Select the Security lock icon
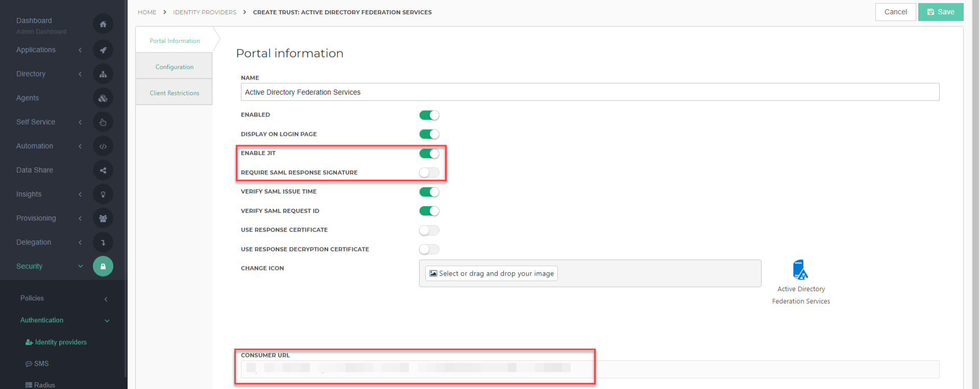980x389 pixels. [103, 266]
